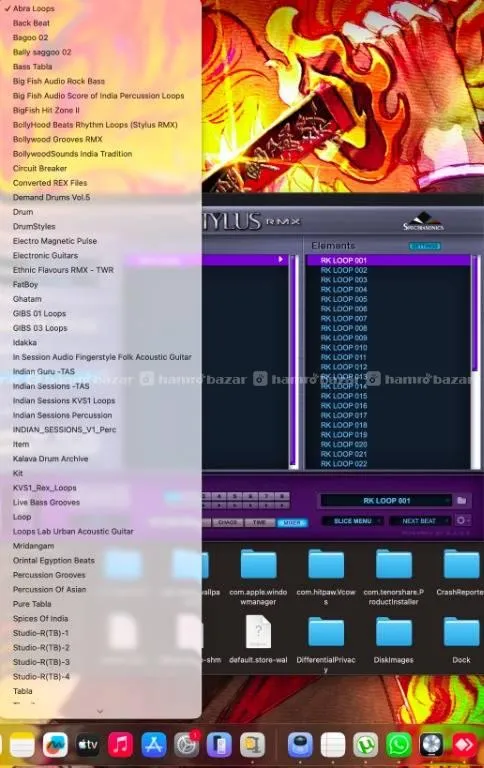Toggle the TIME page button
The width and height of the screenshot is (484, 768).
(260, 523)
